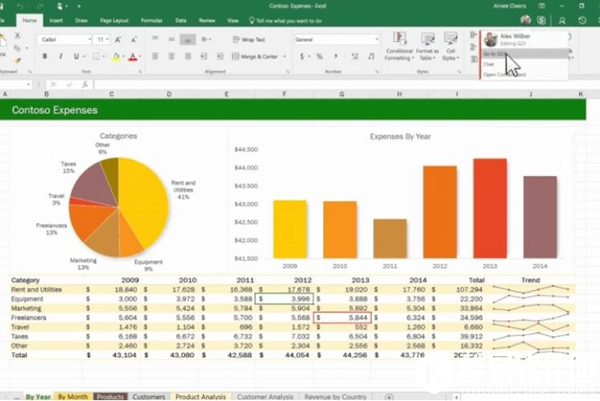The image size is (600, 401).
Task: Toggle Wrap Text for cells
Action: [250, 40]
